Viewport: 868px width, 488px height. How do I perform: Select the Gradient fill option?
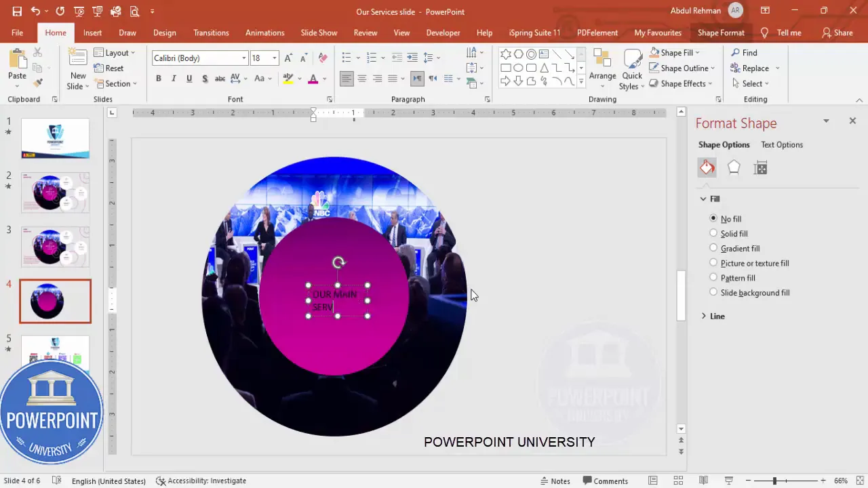tap(713, 248)
